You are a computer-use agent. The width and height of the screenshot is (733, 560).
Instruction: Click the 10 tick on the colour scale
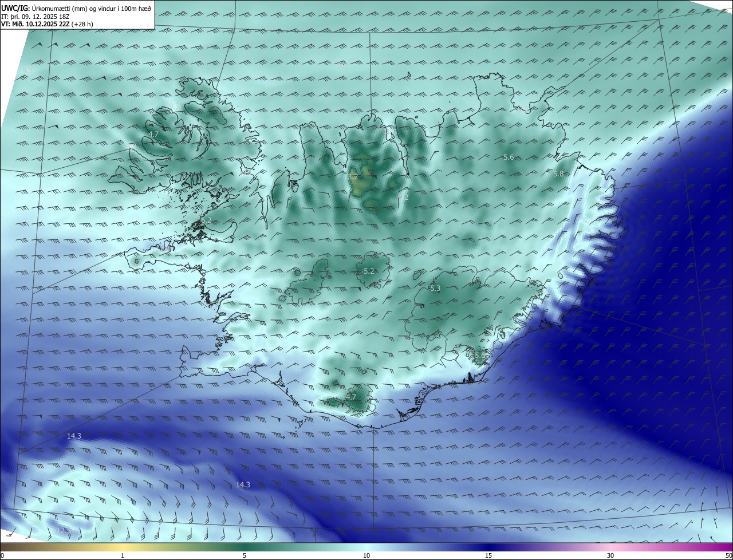point(366,555)
